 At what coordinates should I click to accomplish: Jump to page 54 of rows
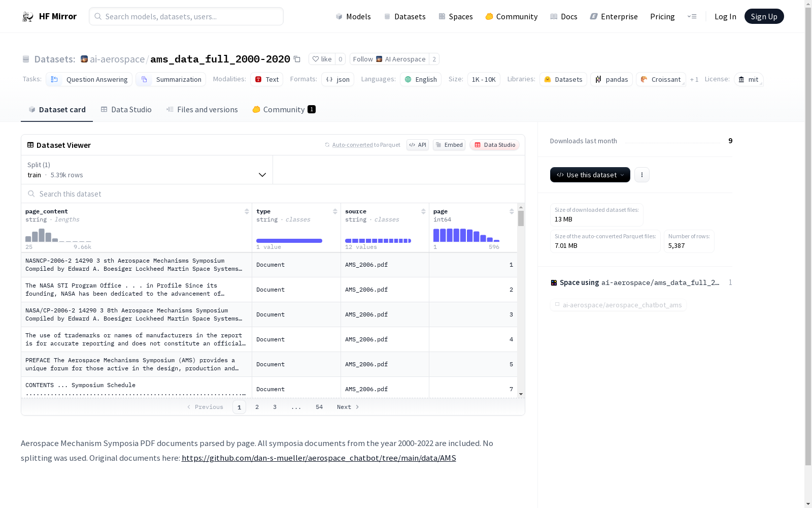point(319,407)
